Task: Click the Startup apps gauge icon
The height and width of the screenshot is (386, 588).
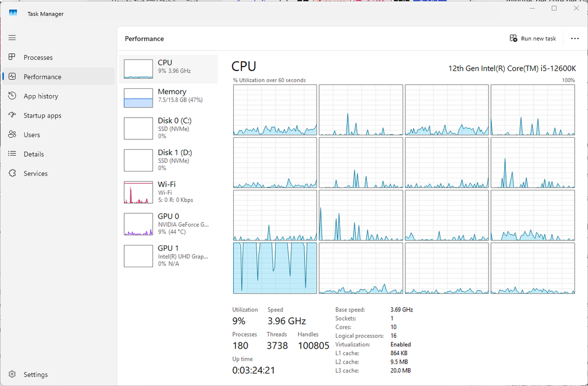Action: [12, 115]
